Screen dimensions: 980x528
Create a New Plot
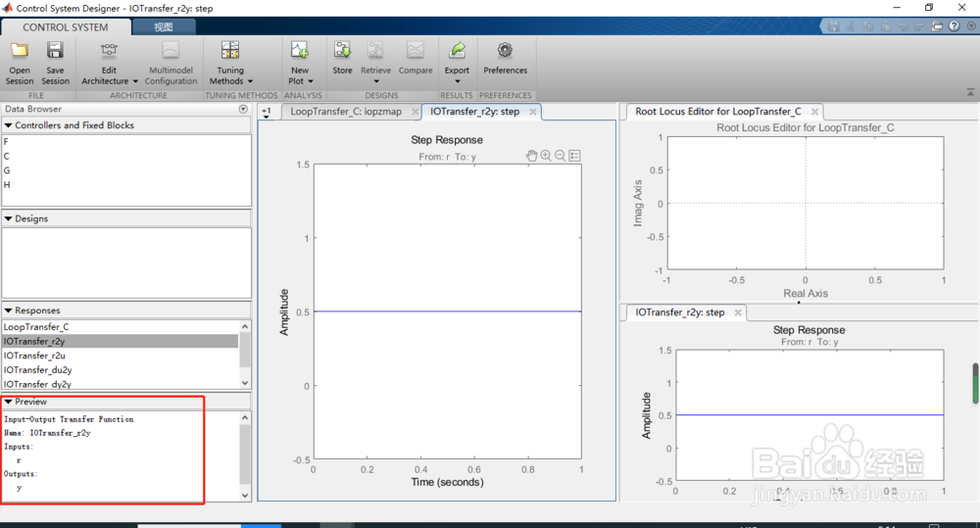click(x=299, y=63)
